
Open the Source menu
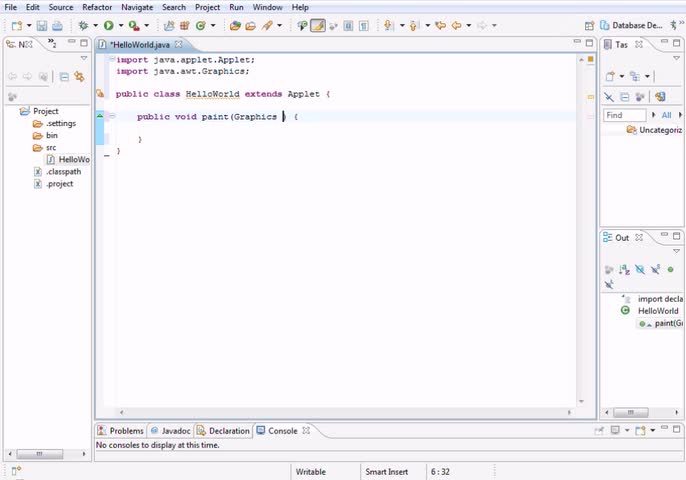(61, 7)
